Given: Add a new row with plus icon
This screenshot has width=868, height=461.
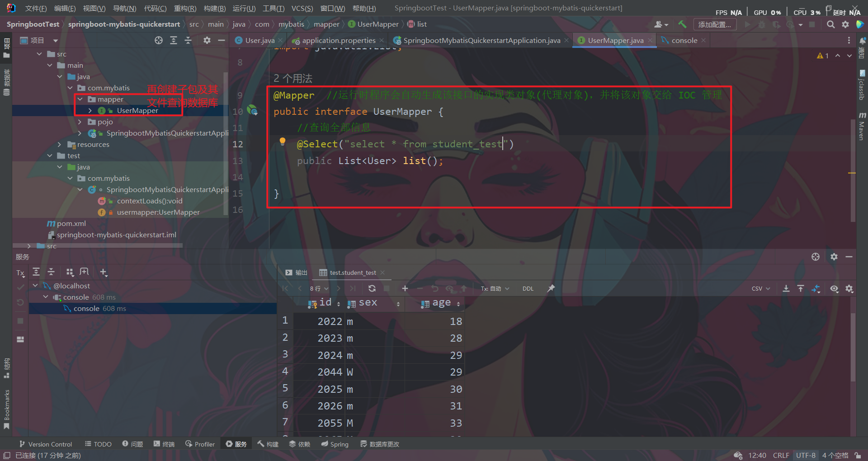Looking at the screenshot, I should coord(405,288).
